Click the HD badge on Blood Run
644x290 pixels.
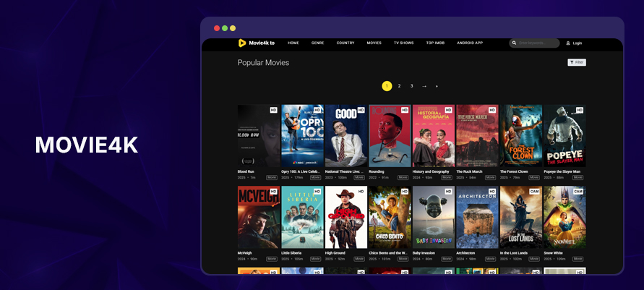[273, 110]
